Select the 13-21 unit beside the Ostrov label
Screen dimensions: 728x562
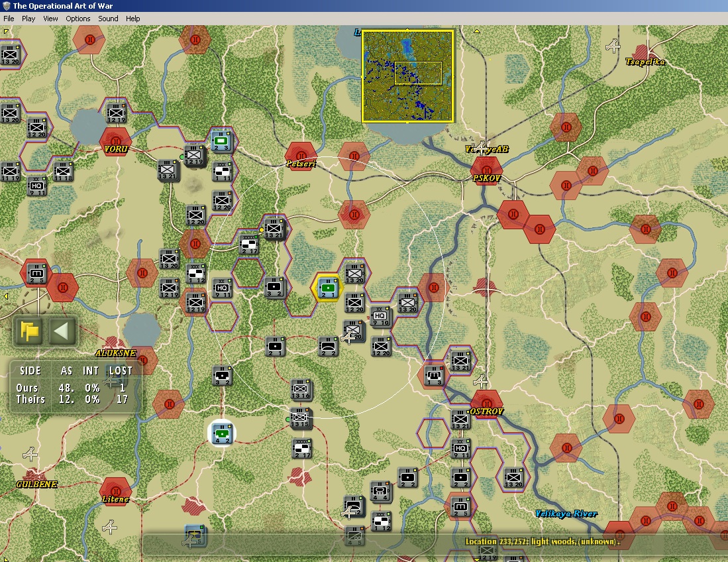pyautogui.click(x=460, y=420)
